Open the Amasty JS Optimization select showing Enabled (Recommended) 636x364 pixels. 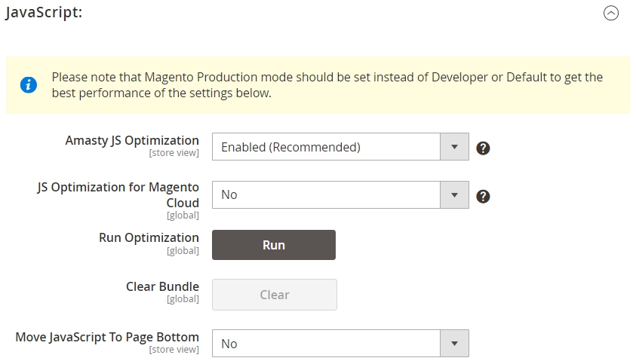click(340, 147)
